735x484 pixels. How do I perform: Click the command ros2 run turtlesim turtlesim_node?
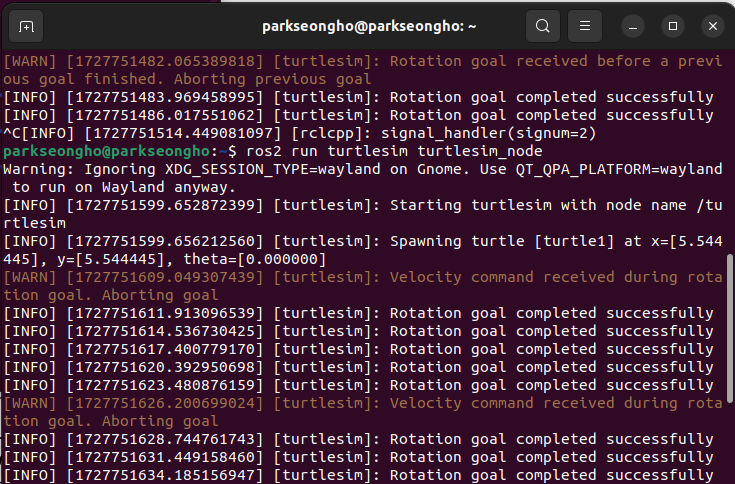pos(394,151)
